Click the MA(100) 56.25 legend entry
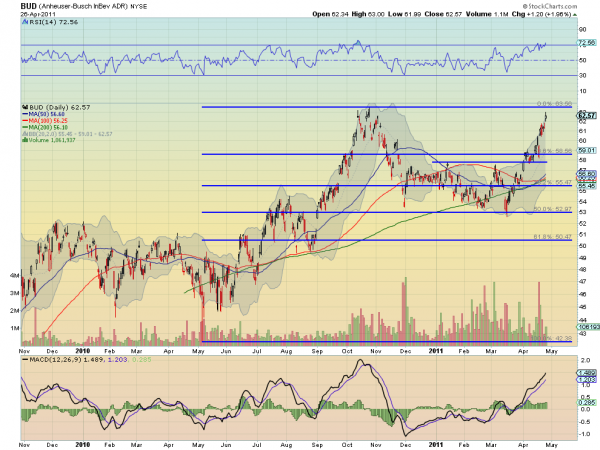Viewport: 600px width, 450px height. tap(48, 121)
